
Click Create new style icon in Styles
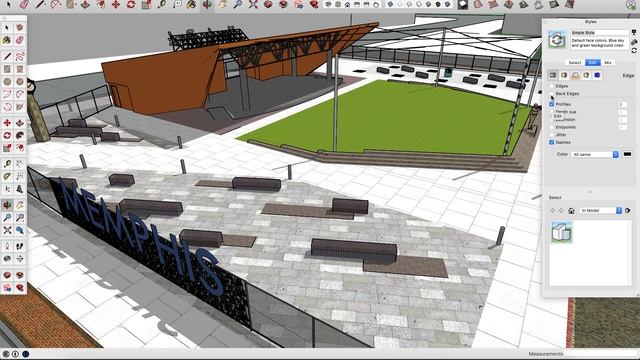(x=634, y=42)
